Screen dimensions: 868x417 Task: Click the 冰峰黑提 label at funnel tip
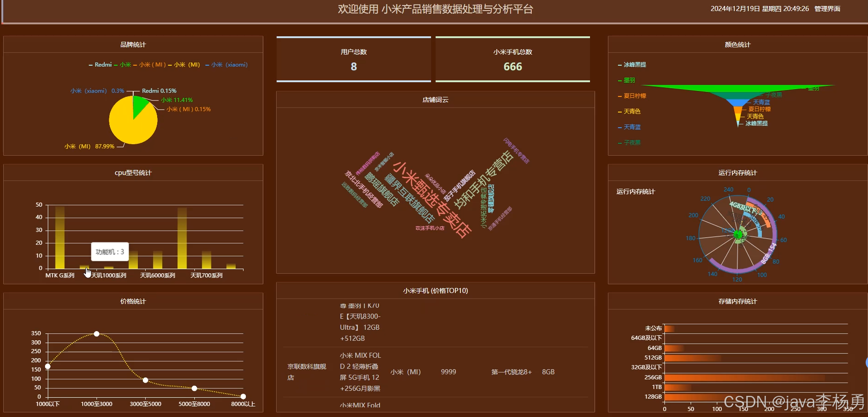point(756,124)
